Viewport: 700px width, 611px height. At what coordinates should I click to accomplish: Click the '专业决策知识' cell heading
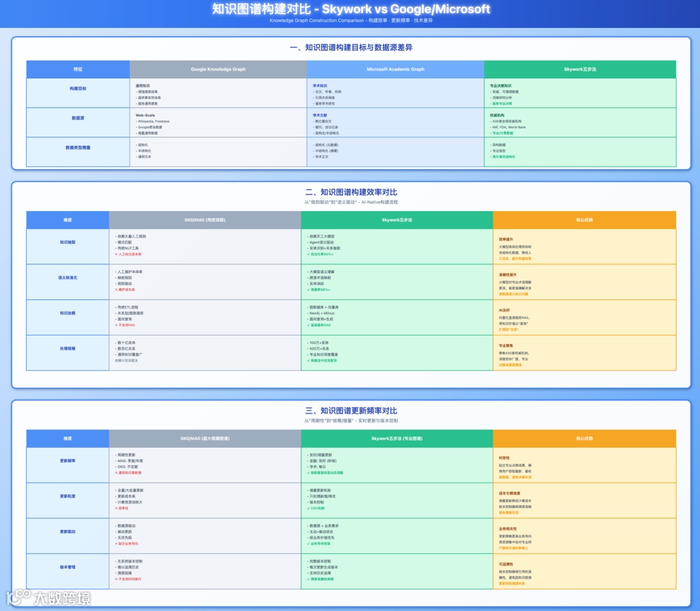click(500, 86)
